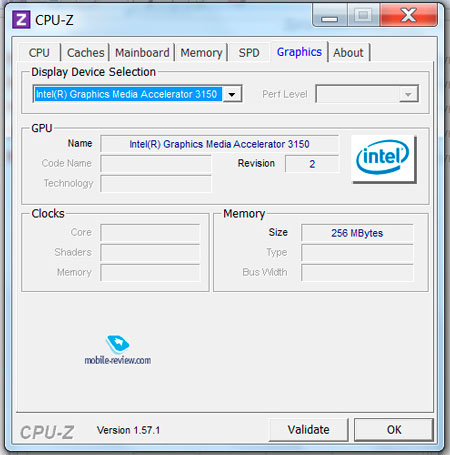450x455 pixels.
Task: Select Intel Graphics Media Accelerator 3150 combo box
Action: [137, 94]
